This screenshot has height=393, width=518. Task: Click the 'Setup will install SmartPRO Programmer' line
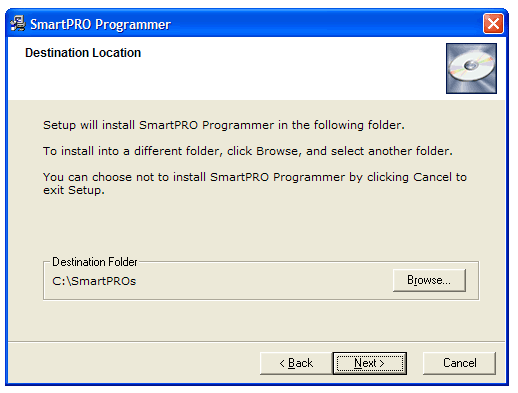tap(224, 125)
